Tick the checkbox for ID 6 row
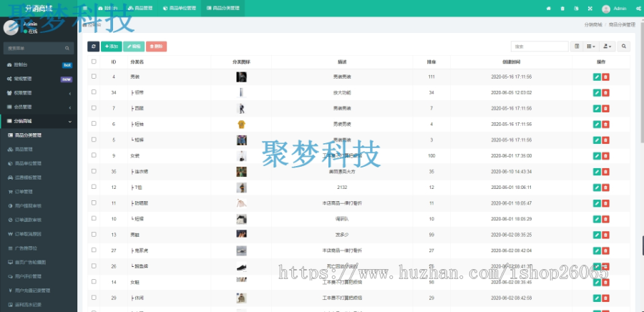The height and width of the screenshot is (312, 644). [x=94, y=124]
